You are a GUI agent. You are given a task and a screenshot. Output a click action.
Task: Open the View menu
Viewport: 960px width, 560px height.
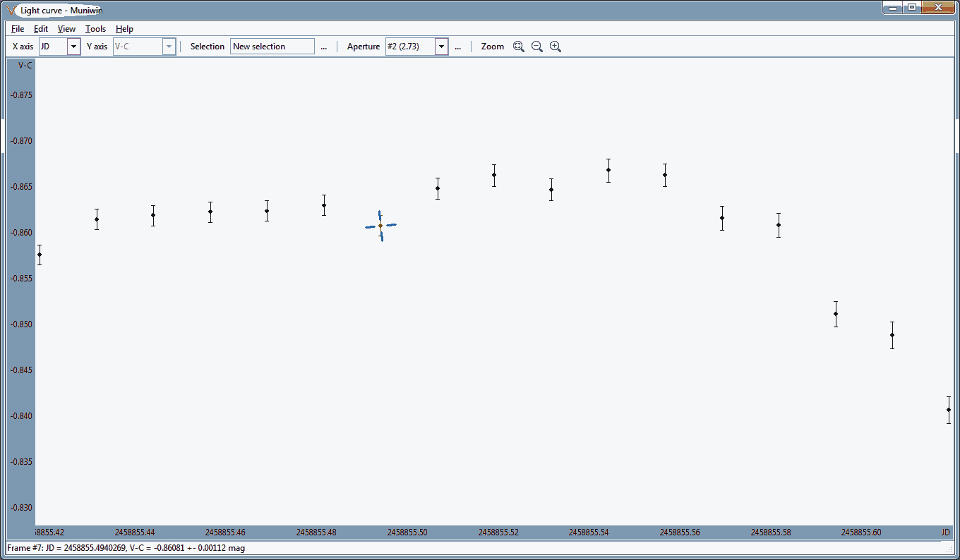(x=66, y=29)
